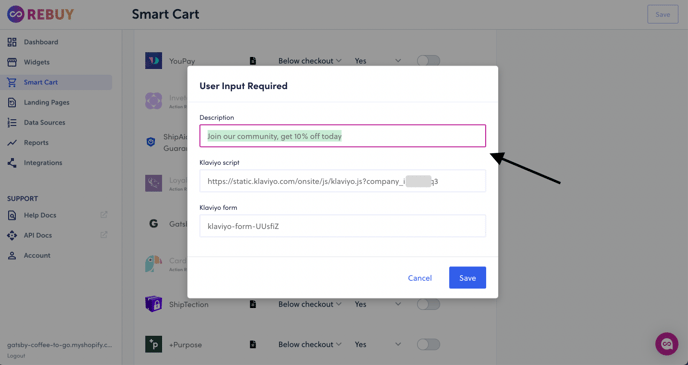The width and height of the screenshot is (688, 365).
Task: Click the +Purpose app icon
Action: (x=154, y=344)
